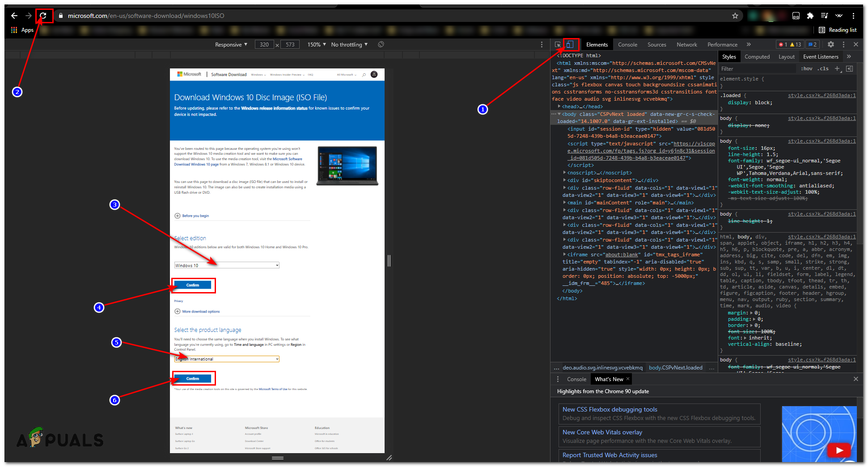This screenshot has width=868, height=467.
Task: Rotate the device viewport icon
Action: (381, 44)
